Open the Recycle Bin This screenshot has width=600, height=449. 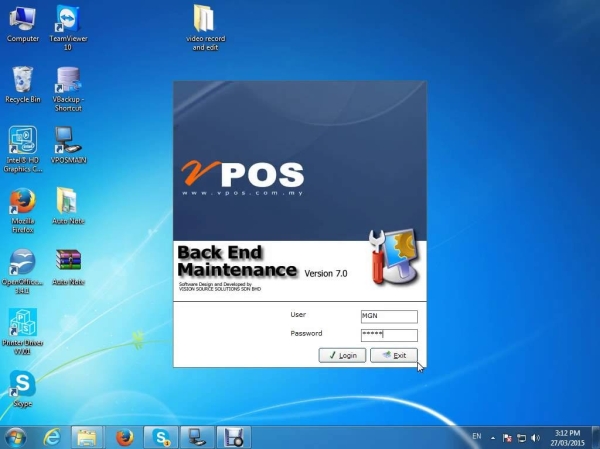coord(23,85)
